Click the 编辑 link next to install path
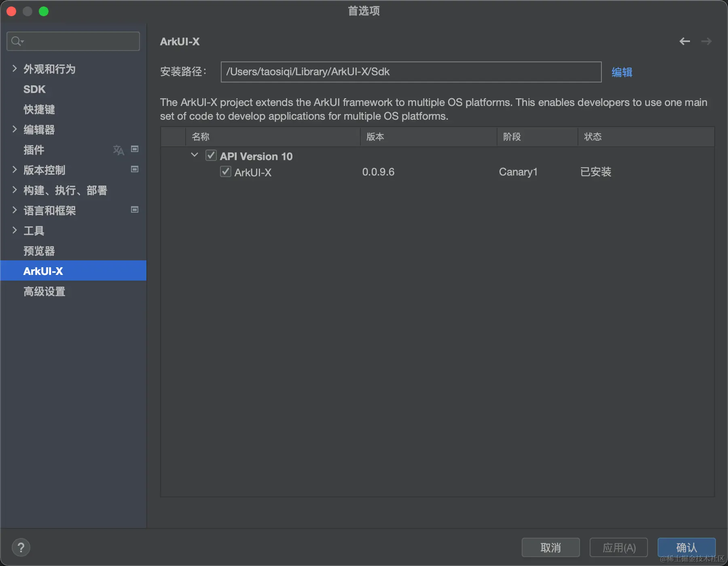The width and height of the screenshot is (728, 566). tap(622, 72)
